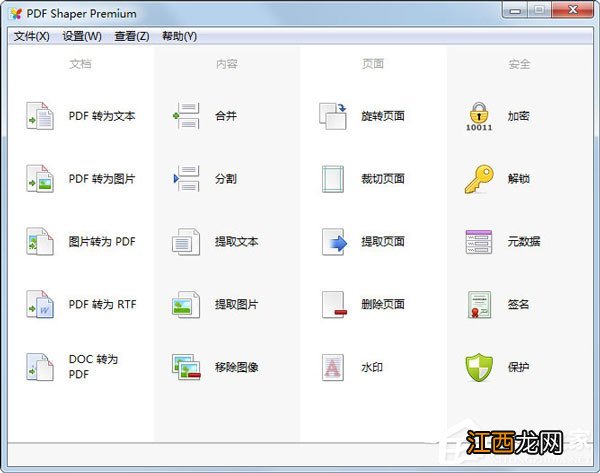The image size is (600, 473).
Task: Select the 加密 text label
Action: [x=518, y=116]
